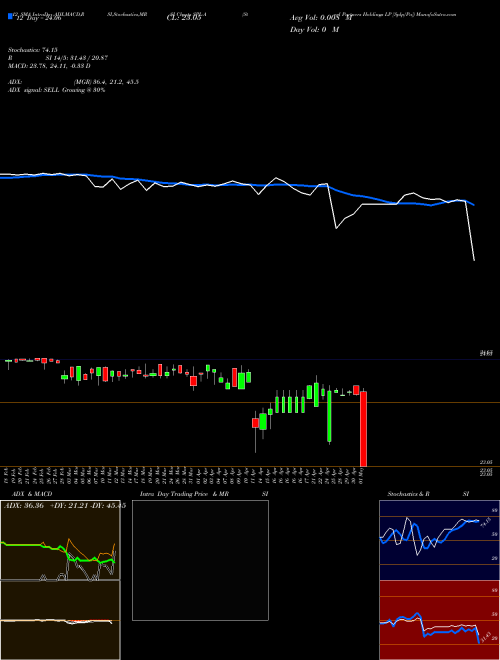
Task: Select the '12 Day = 24.06' legend text
Action: (37, 18)
